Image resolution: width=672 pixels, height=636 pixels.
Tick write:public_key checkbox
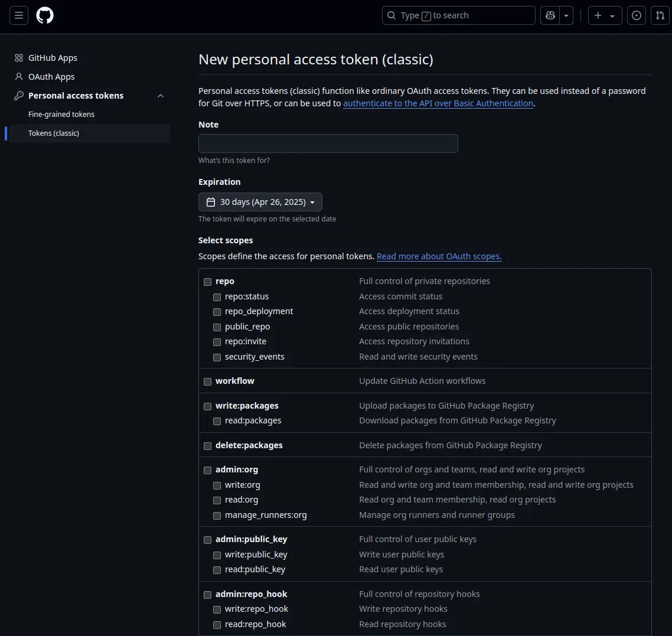[217, 556]
